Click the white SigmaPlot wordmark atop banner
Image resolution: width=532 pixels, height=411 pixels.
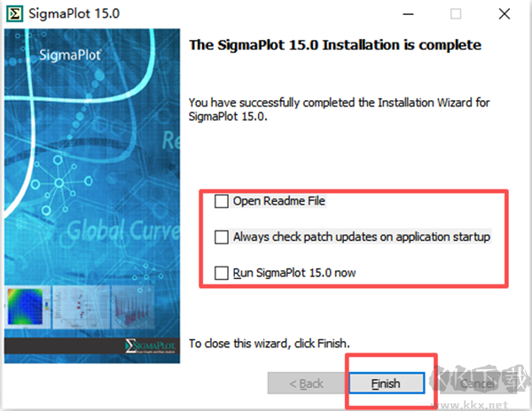coord(70,55)
